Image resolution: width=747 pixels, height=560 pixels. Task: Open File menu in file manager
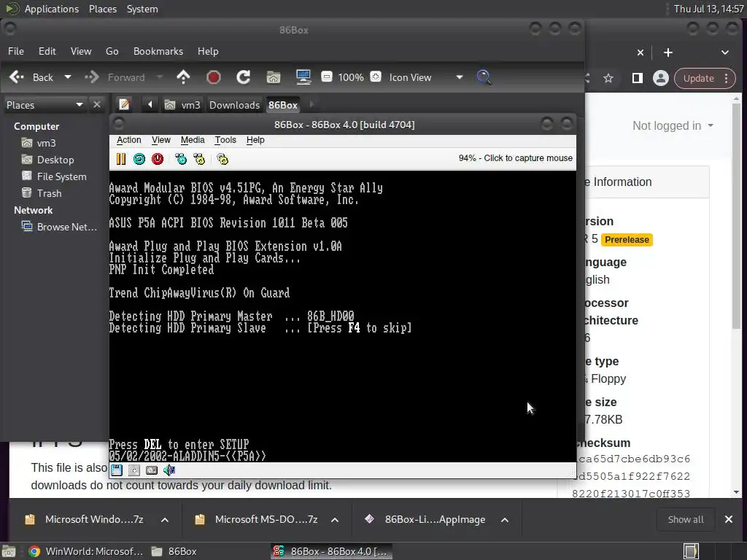[x=16, y=52]
